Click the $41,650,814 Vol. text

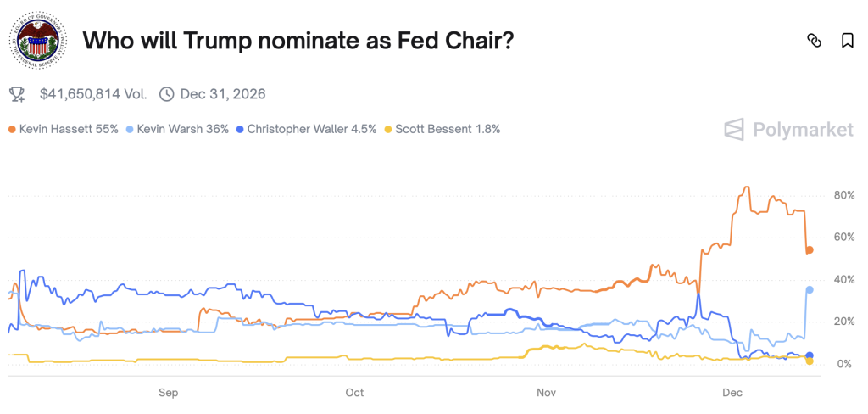pos(93,94)
